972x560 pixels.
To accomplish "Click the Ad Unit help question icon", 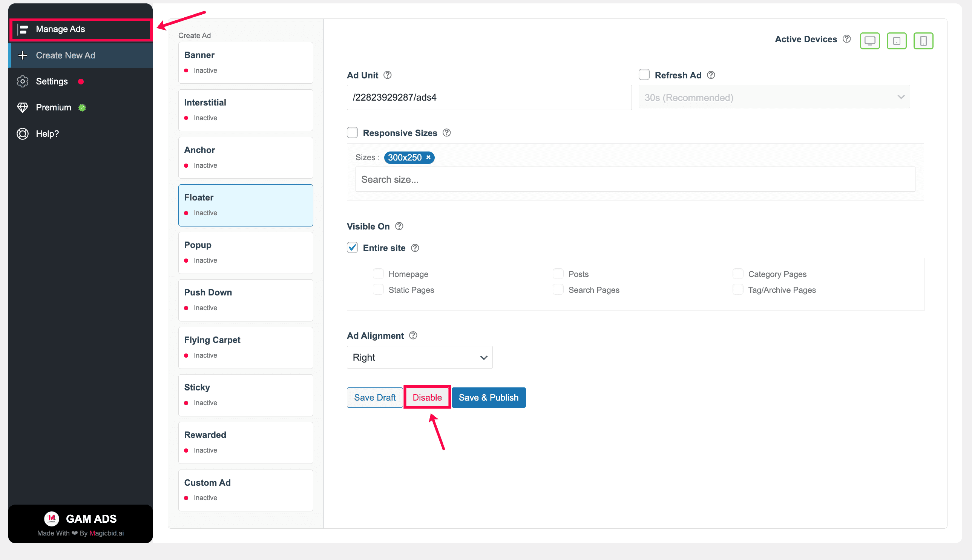I will point(388,75).
